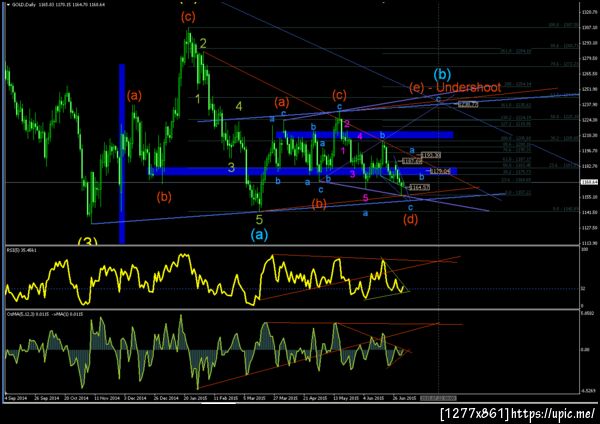Image resolution: width=600 pixels, height=424 pixels.
Task: Select the orange (d) wave label
Action: point(410,220)
